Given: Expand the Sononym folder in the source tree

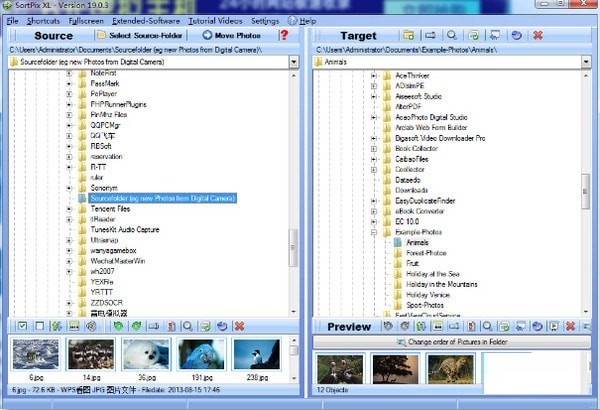Looking at the screenshot, I should [69, 188].
